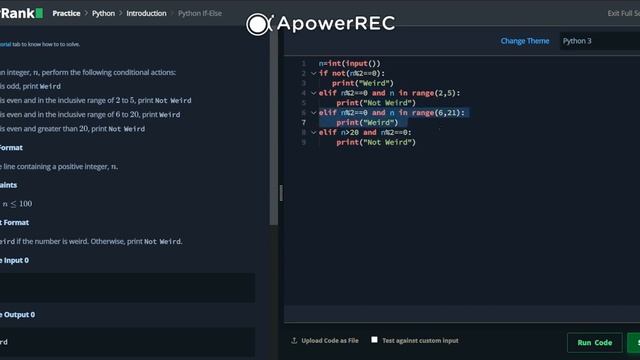Click the Change Theme link
This screenshot has height=360, width=640.
(524, 41)
